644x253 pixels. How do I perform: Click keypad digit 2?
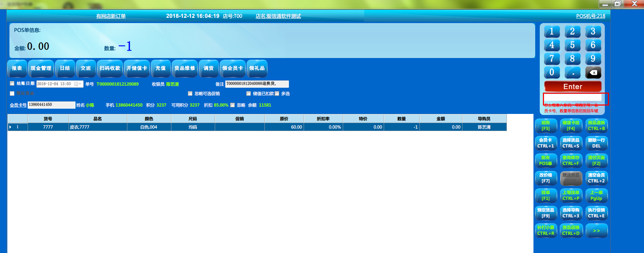coord(572,31)
